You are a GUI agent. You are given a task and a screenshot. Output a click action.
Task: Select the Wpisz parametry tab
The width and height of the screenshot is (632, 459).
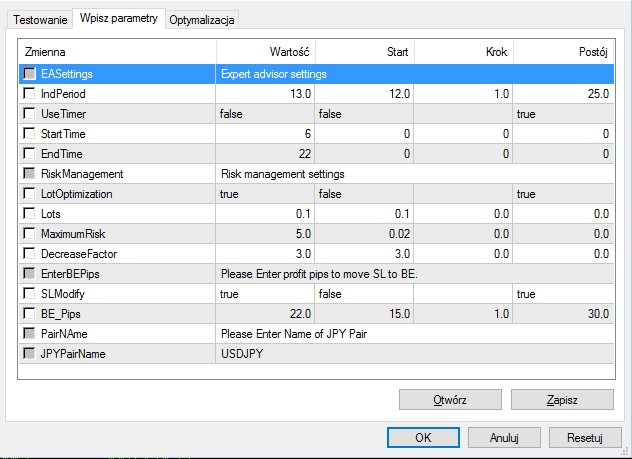click(x=118, y=18)
